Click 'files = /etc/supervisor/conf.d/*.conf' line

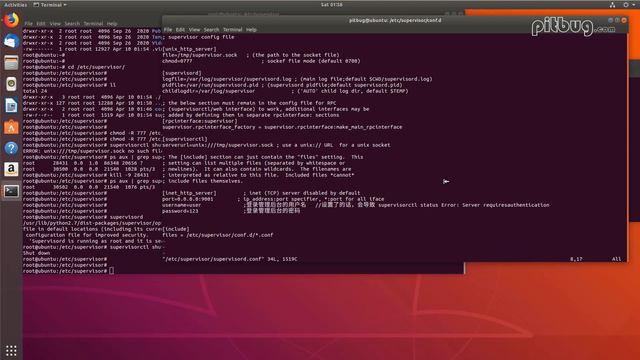pyautogui.click(x=218, y=235)
